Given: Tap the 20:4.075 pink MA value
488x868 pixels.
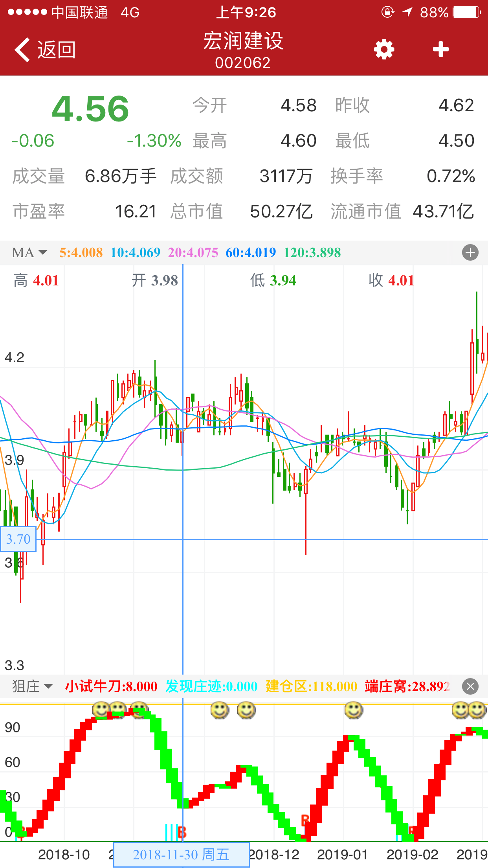Looking at the screenshot, I should tap(193, 252).
